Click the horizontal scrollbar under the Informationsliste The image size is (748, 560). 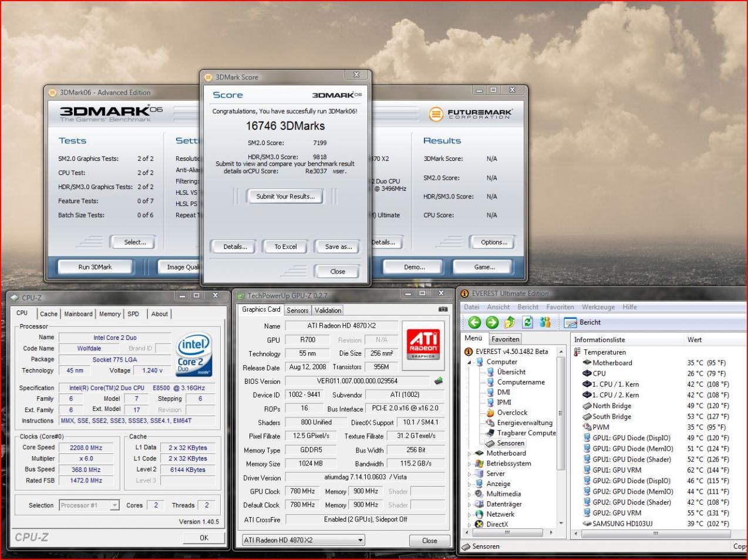(x=655, y=534)
